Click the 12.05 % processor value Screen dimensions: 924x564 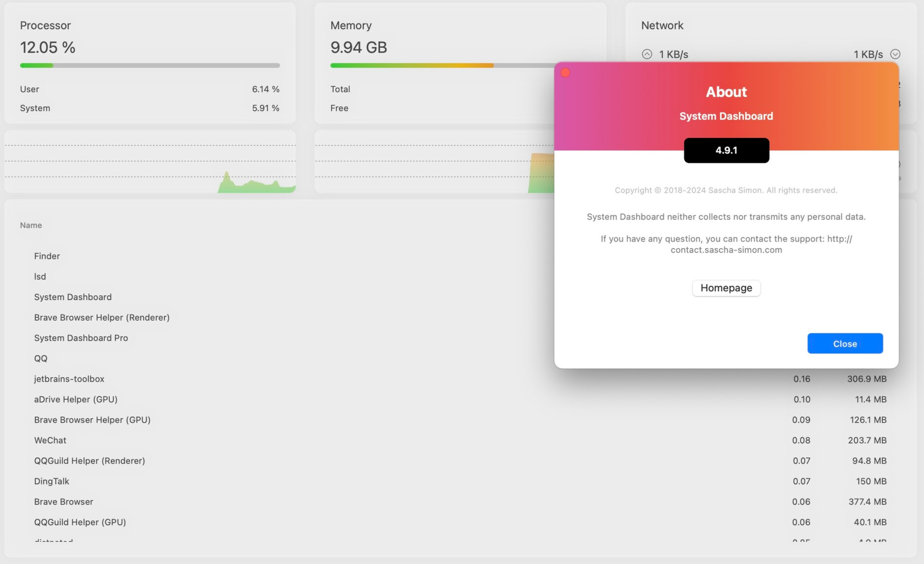[48, 47]
